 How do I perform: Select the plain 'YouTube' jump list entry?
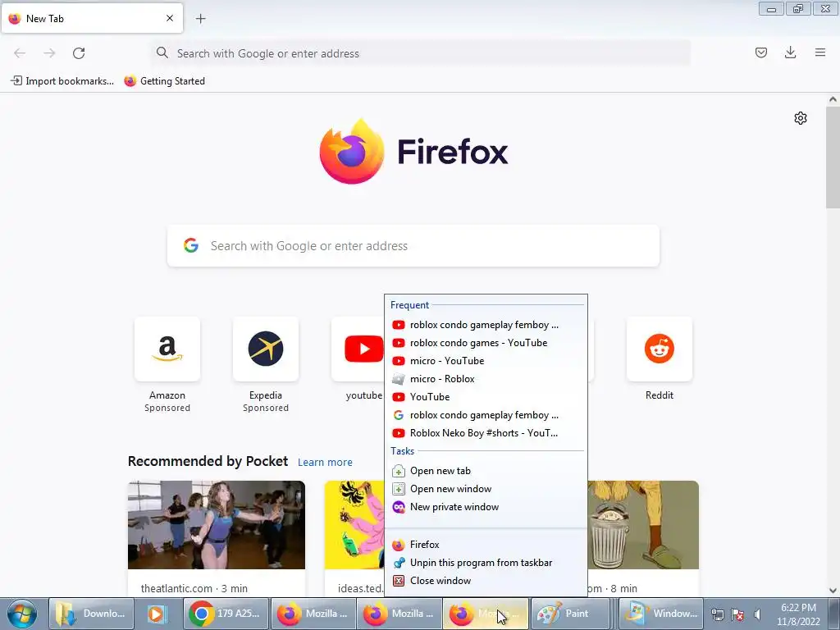[x=486, y=397]
